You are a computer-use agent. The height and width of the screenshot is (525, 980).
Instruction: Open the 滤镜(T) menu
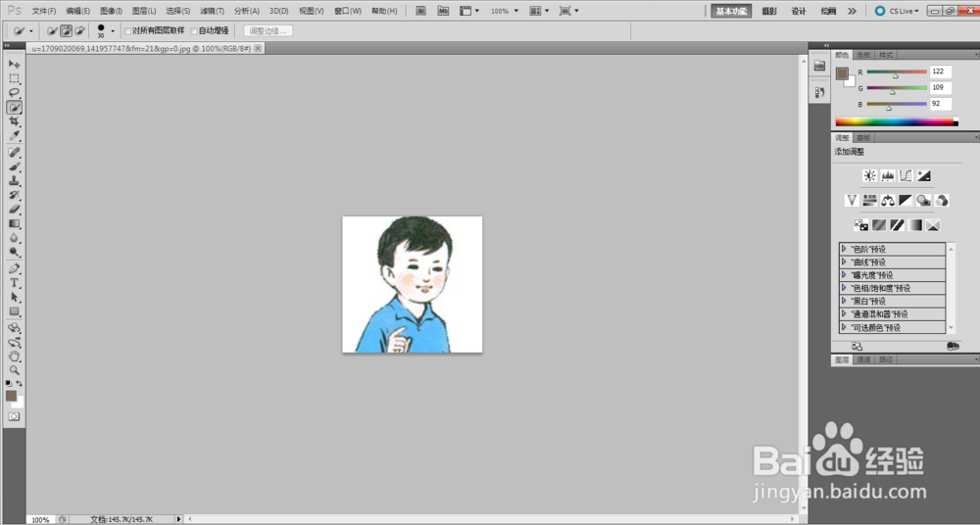(x=212, y=11)
